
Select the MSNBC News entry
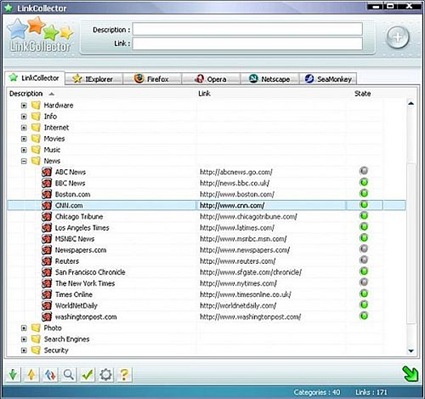point(75,239)
